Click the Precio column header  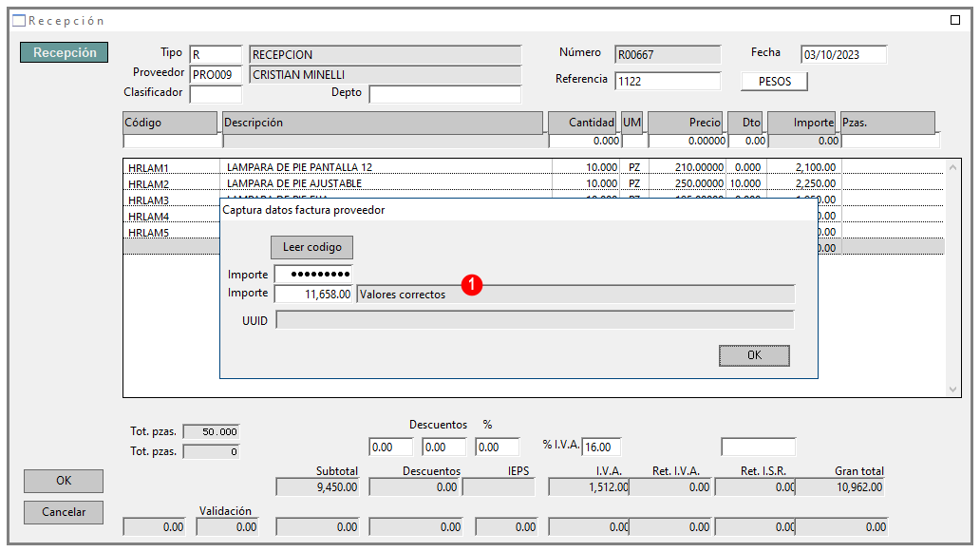click(686, 123)
